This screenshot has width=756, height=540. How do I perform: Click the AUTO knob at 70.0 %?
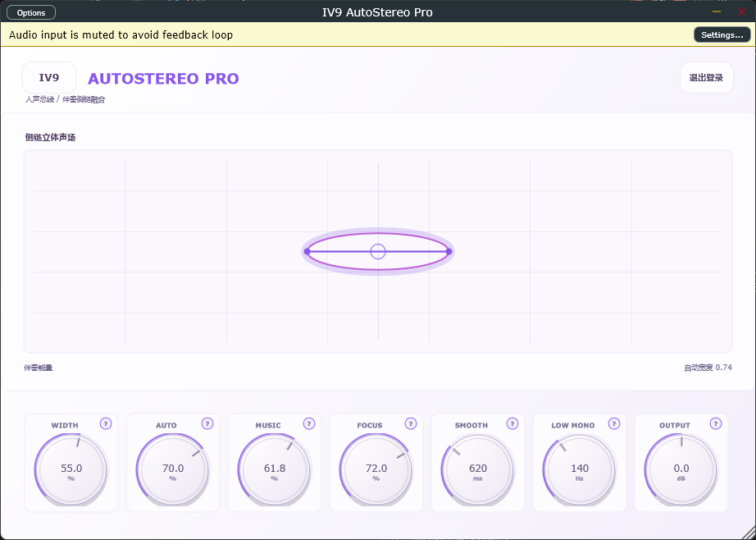pyautogui.click(x=173, y=470)
